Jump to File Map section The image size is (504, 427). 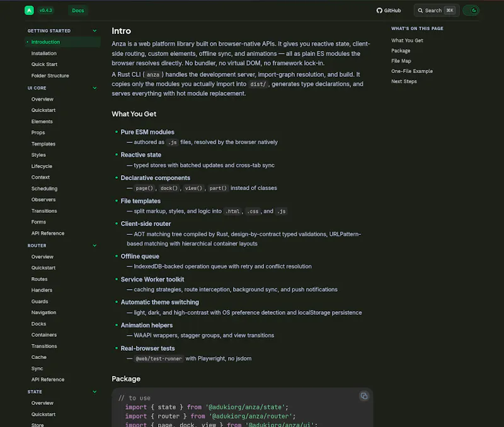coord(401,61)
